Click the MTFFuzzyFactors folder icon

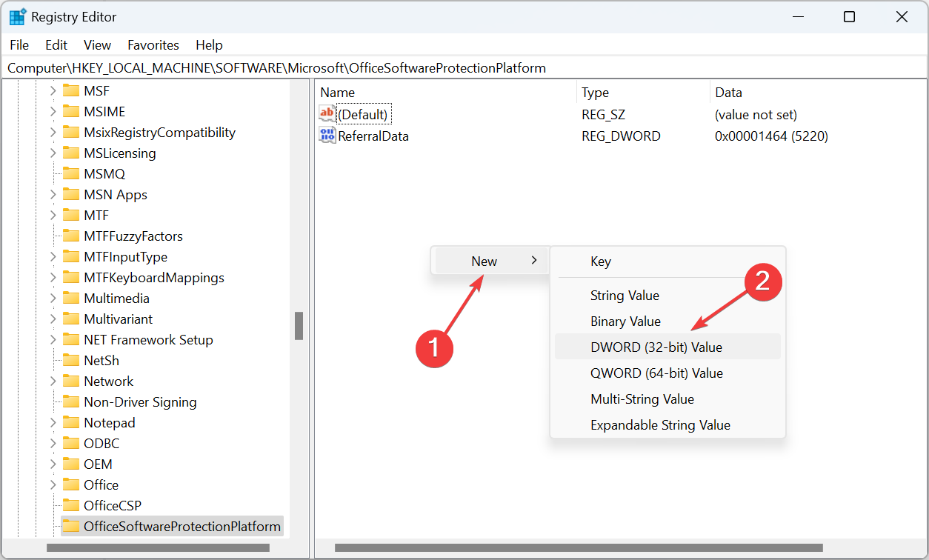pos(71,236)
